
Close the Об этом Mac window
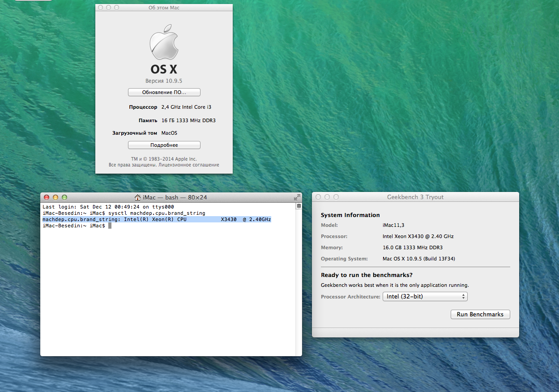[100, 8]
